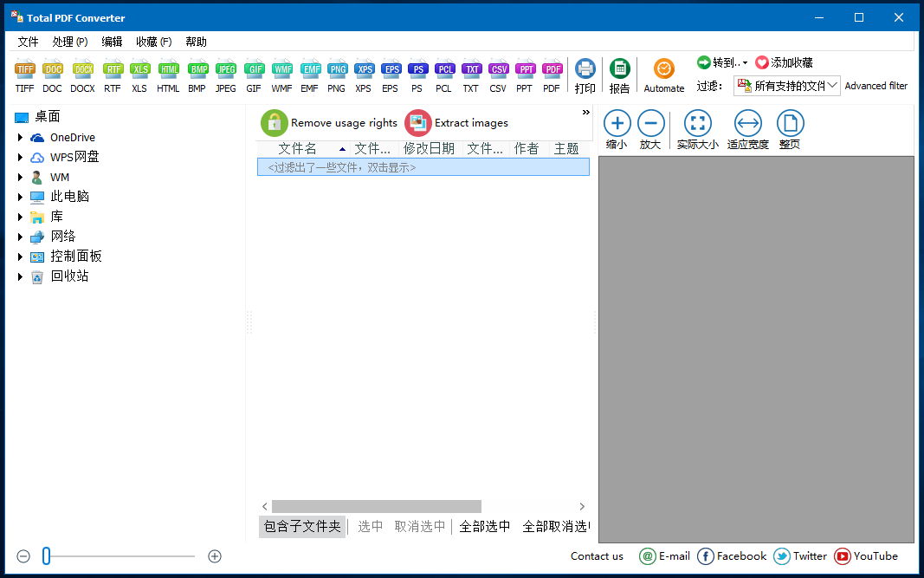Open the 转到 dropdown
Image resolution: width=924 pixels, height=578 pixels.
[722, 62]
